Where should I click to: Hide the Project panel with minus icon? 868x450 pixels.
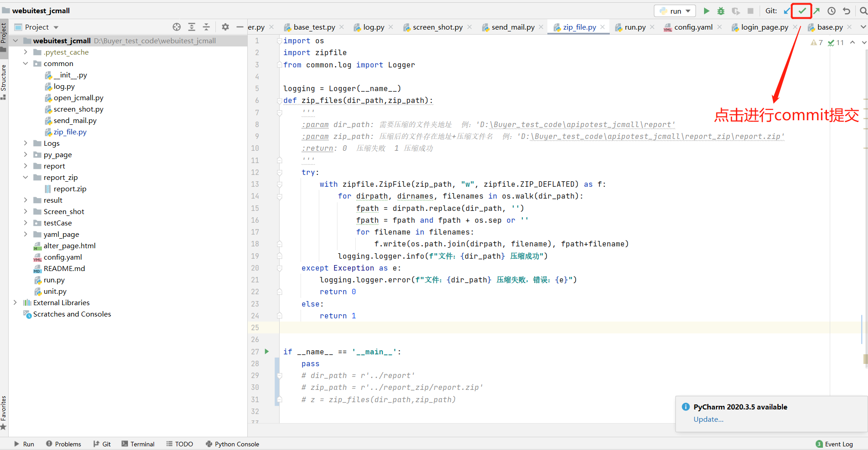(240, 27)
